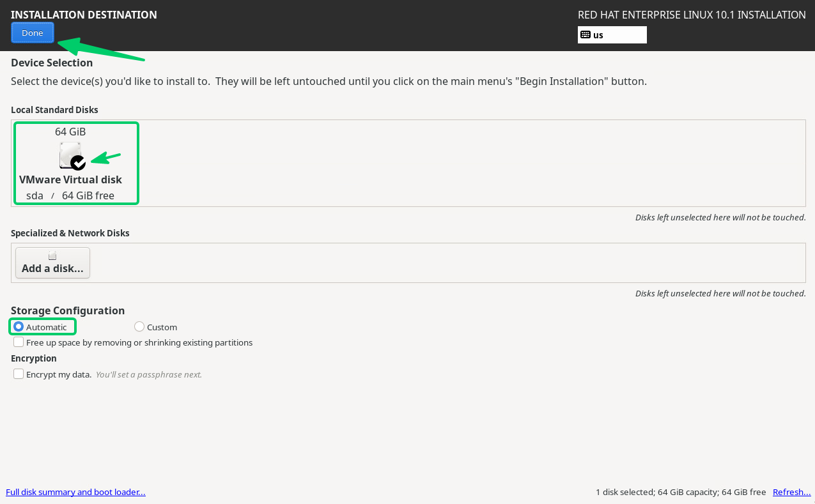Click the 1 disk selected status text
Screen dimensions: 815x504
coord(681,492)
